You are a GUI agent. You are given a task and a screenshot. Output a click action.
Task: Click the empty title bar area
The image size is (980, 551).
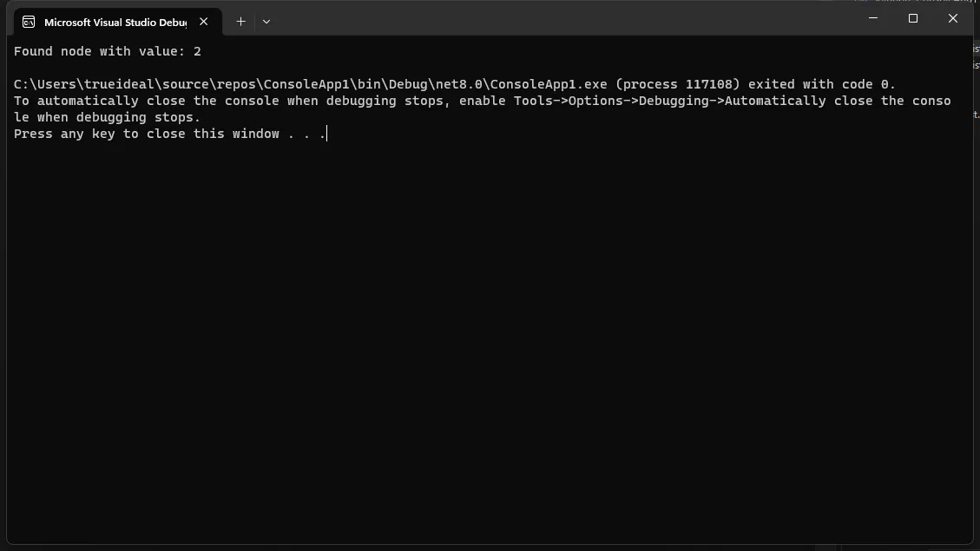coord(564,19)
